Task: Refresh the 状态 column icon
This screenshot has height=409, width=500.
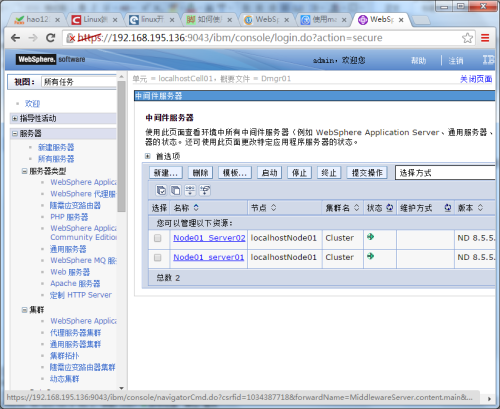Action: point(389,208)
